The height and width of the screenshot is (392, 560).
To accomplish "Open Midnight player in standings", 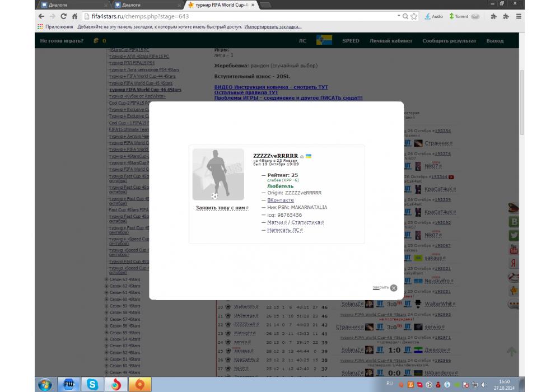I will (245, 333).
